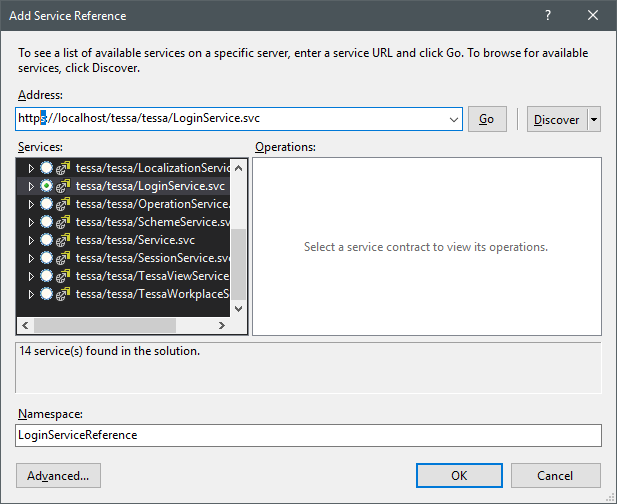617x504 pixels.
Task: Click the SessionService service icon
Action: (x=62, y=258)
